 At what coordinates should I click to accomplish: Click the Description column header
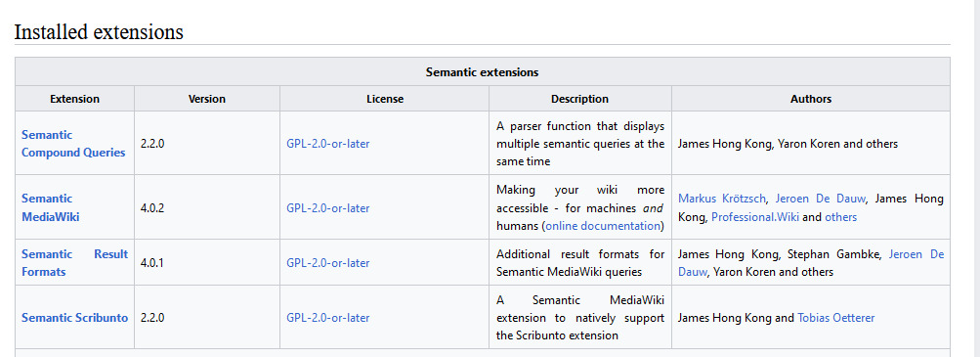579,99
